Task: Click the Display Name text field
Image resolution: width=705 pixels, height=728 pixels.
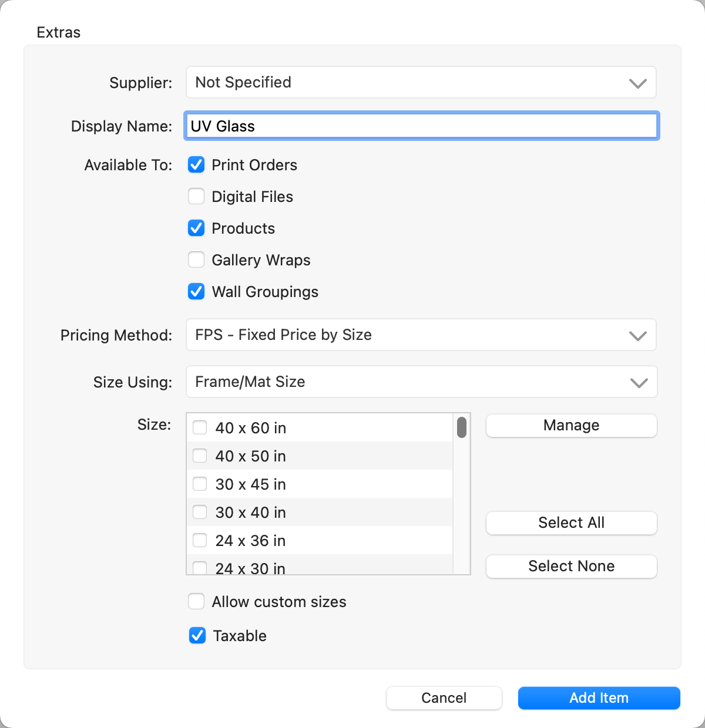Action: pyautogui.click(x=421, y=126)
